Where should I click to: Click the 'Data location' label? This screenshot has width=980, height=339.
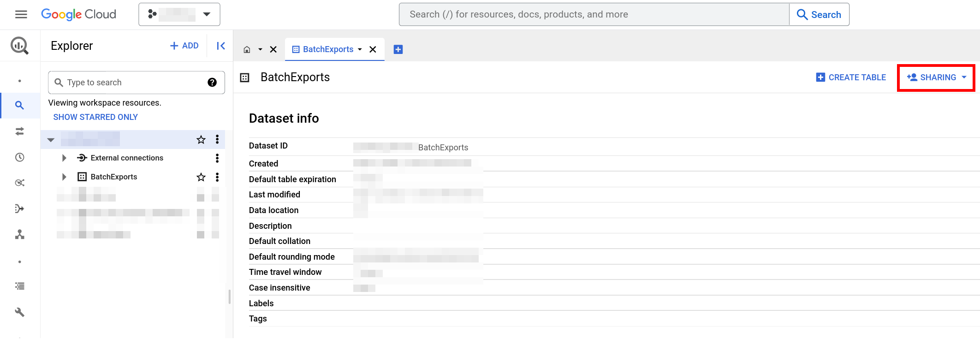pos(274,210)
